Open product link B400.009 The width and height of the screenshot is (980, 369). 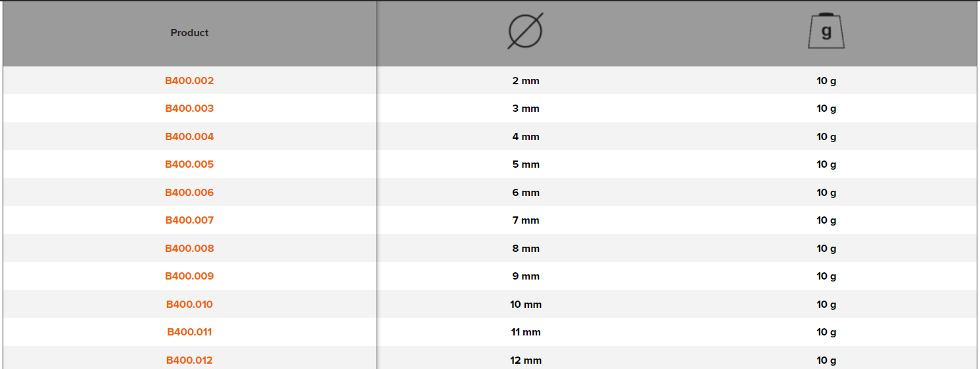(x=189, y=276)
